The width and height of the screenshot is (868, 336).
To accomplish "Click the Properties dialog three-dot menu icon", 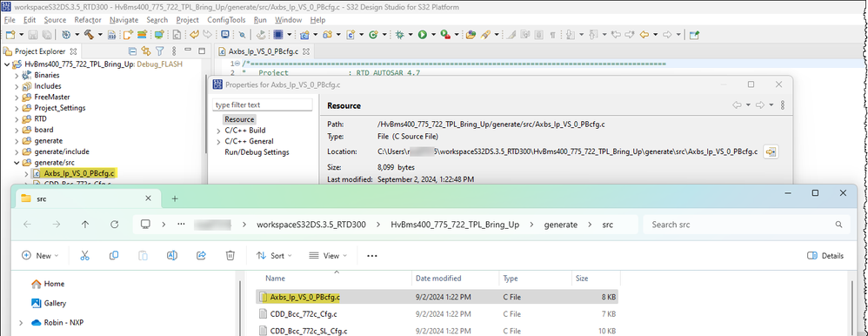I will pyautogui.click(x=783, y=104).
